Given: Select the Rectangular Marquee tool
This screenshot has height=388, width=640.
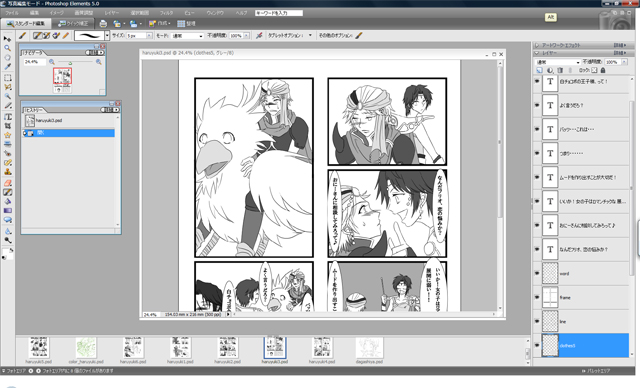Looking at the screenshot, I should (x=7, y=78).
